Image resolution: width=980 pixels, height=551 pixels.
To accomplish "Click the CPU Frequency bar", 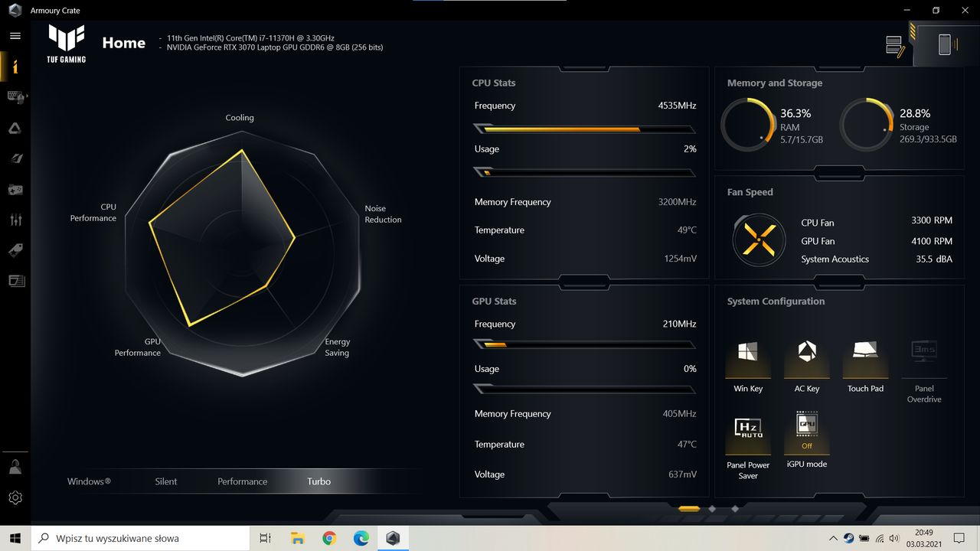I will point(585,129).
